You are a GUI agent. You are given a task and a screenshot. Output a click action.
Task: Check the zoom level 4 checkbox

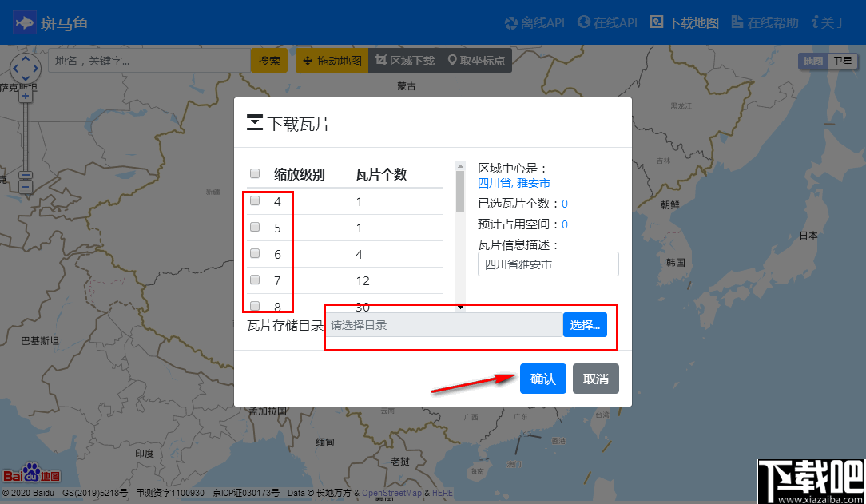coord(255,201)
